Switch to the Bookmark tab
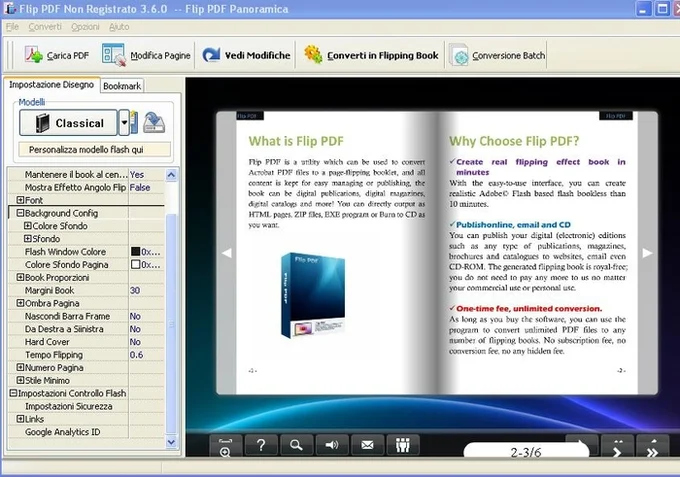The width and height of the screenshot is (680, 477). [x=122, y=86]
